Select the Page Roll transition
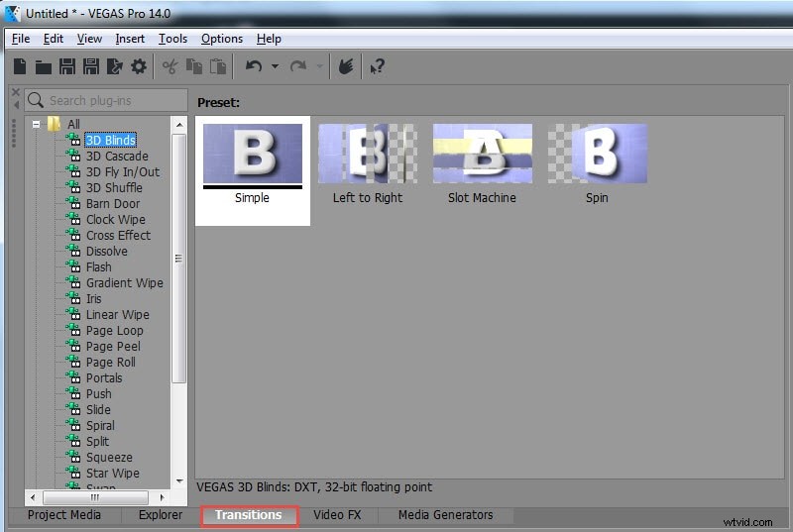The height and width of the screenshot is (532, 793). pyautogui.click(x=111, y=362)
